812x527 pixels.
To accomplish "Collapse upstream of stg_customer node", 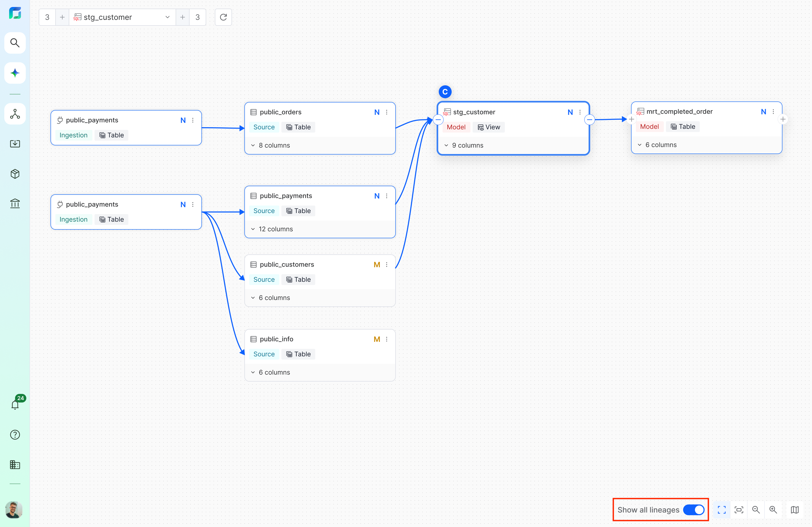I will pyautogui.click(x=438, y=120).
